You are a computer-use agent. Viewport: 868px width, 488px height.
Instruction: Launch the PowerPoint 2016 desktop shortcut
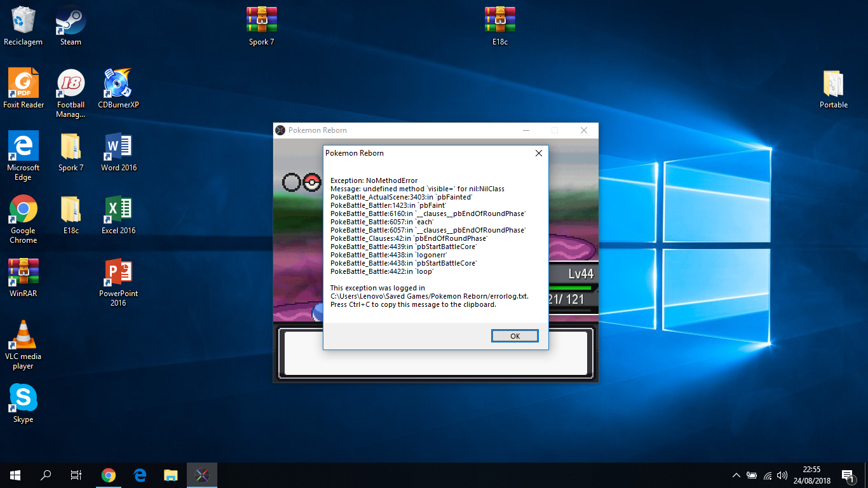tap(118, 273)
